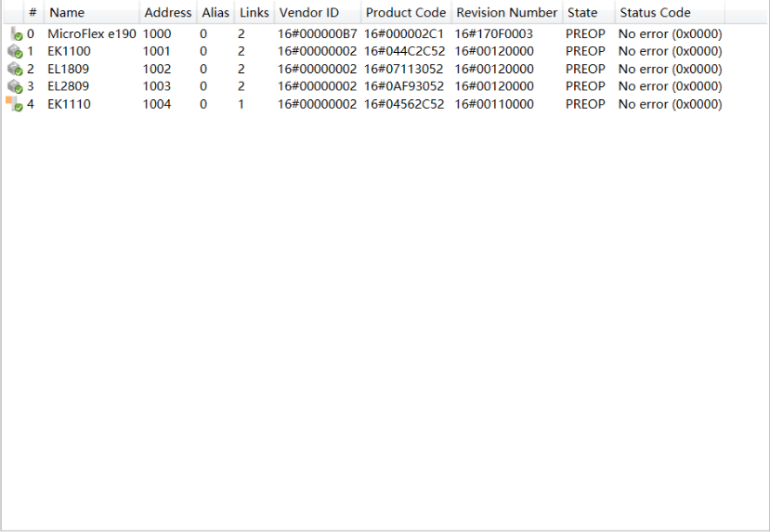Image resolution: width=770 pixels, height=532 pixels.
Task: Click address value 1003
Action: pos(157,86)
